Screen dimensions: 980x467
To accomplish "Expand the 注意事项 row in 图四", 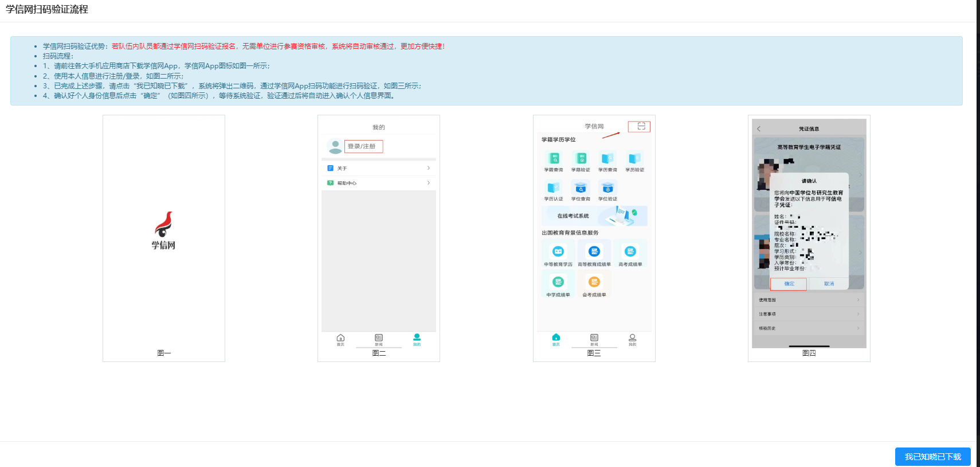I will coord(809,314).
